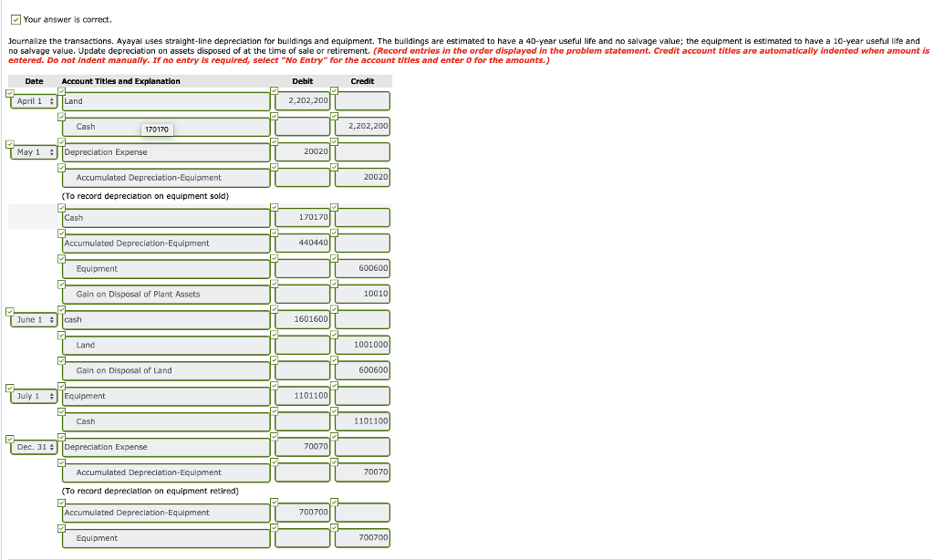Click checkmark above Depreciation Expense debit amount
The height and width of the screenshot is (560, 934).
276,141
